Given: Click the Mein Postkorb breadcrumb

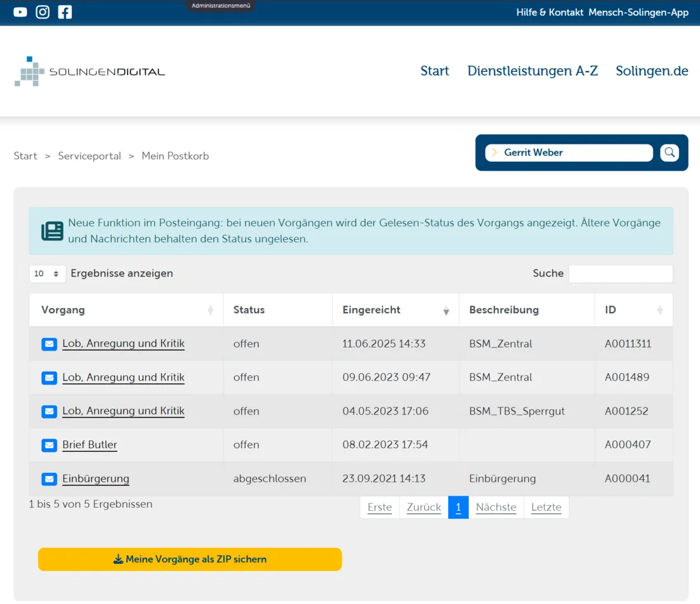Looking at the screenshot, I should (x=175, y=156).
